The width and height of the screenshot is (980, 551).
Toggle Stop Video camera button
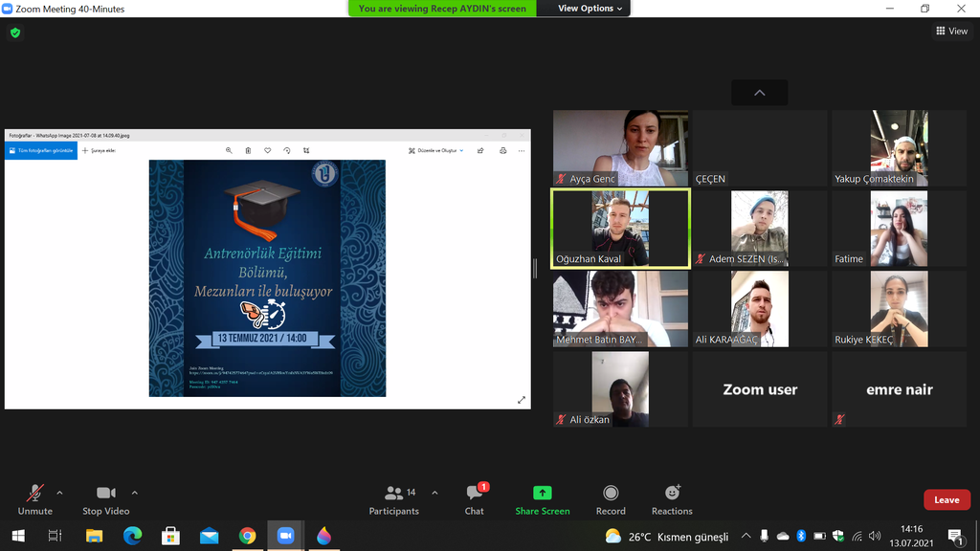(105, 499)
